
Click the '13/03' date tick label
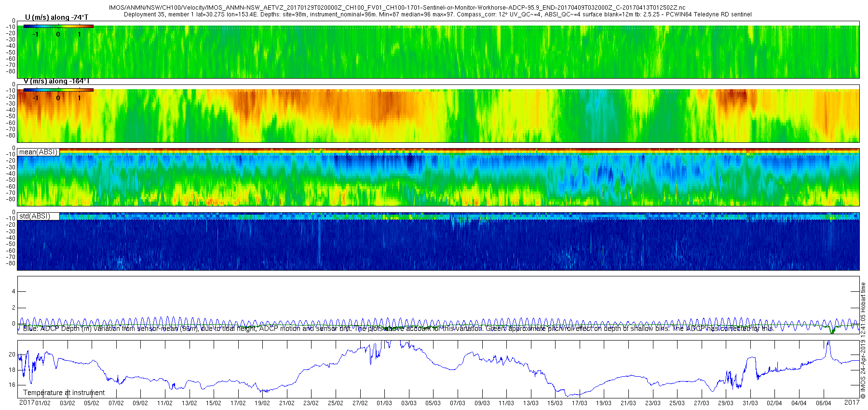pyautogui.click(x=531, y=403)
